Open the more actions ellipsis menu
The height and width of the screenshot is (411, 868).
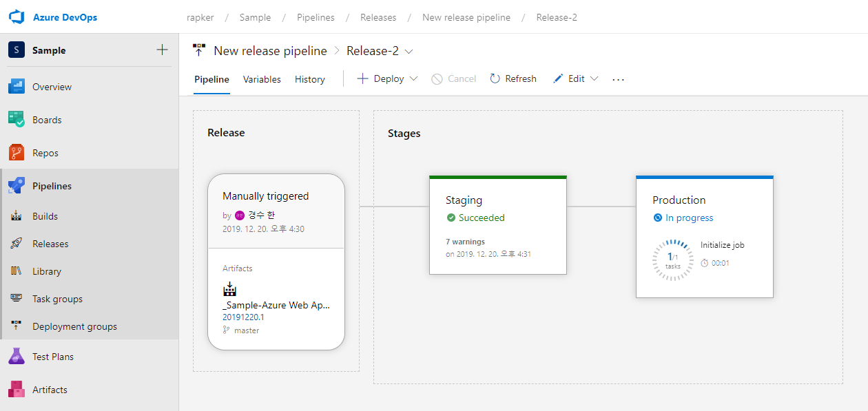tap(618, 79)
